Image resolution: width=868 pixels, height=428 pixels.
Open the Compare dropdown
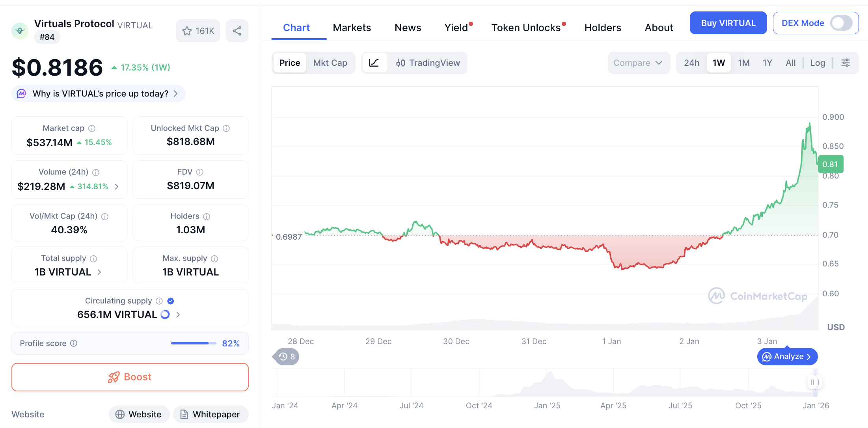click(638, 63)
